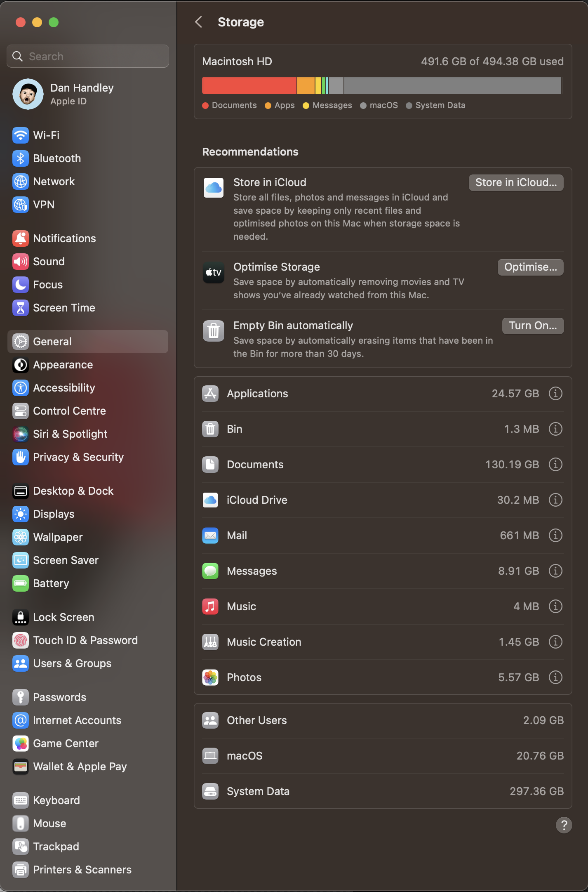Open the Focus moon icon

pos(20,284)
